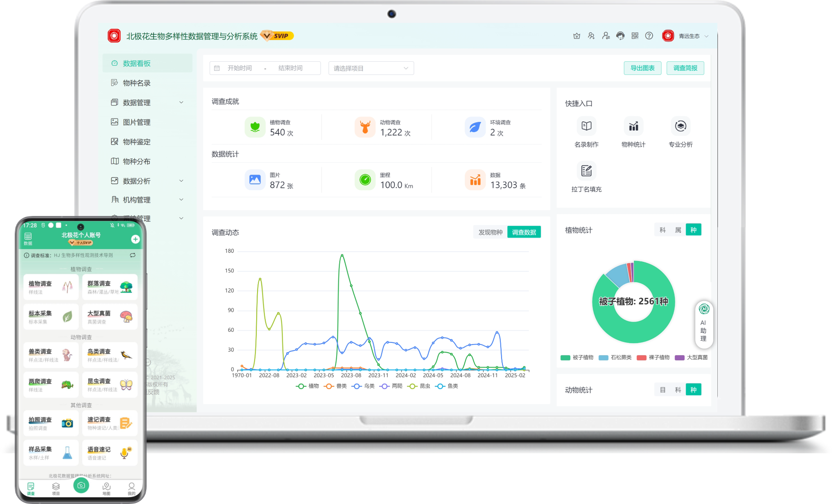Open the 请选择项目 dropdown
Viewport: 832px width, 504px height.
pyautogui.click(x=371, y=68)
